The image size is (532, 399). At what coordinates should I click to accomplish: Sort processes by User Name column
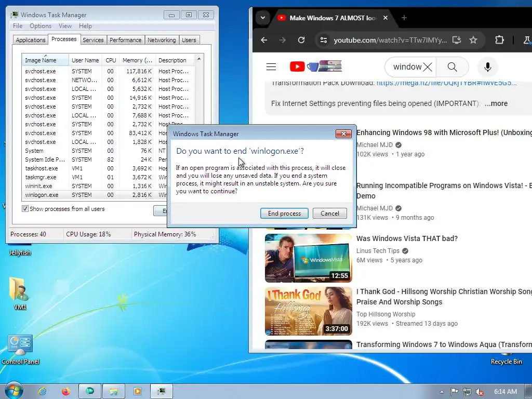point(85,60)
